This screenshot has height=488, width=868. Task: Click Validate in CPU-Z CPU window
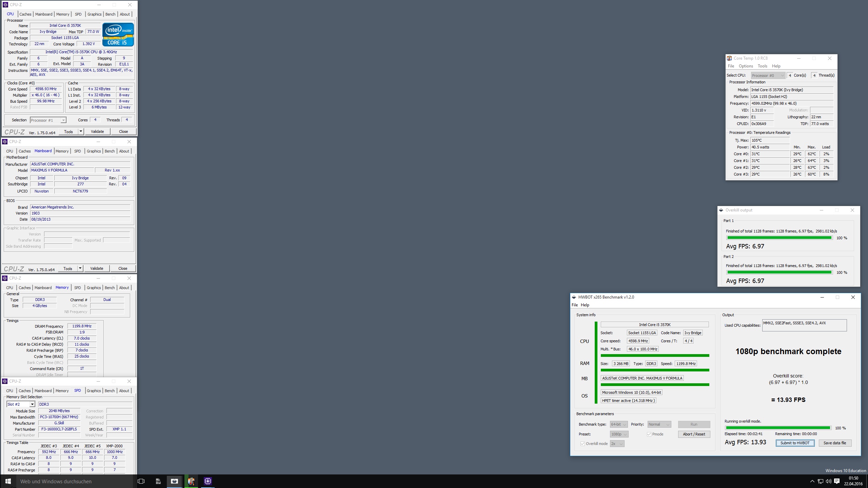[x=97, y=131]
